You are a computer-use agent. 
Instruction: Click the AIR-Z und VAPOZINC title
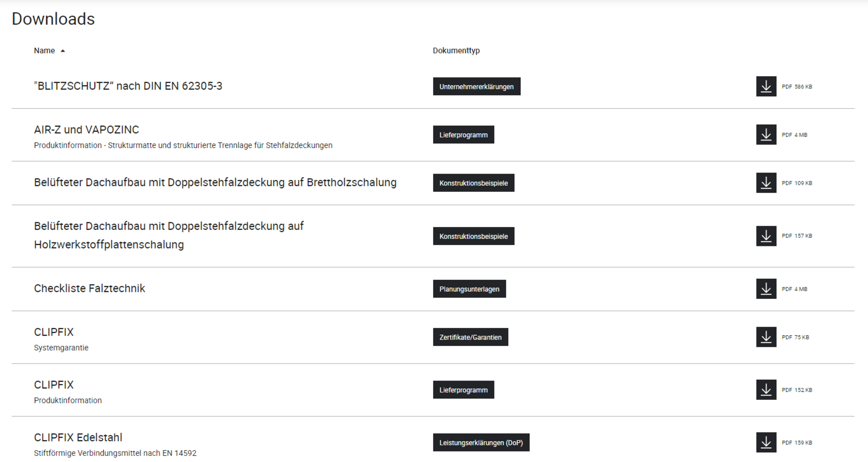tap(86, 130)
